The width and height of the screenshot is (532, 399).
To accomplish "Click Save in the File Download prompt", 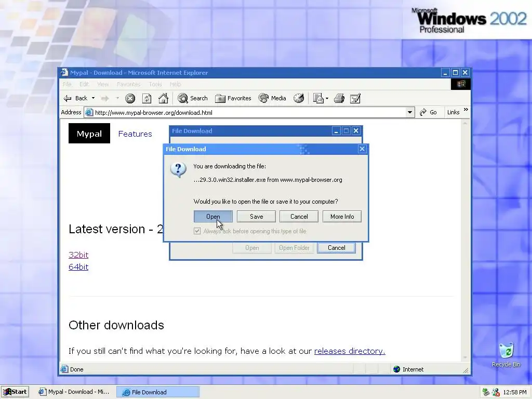I will (256, 217).
